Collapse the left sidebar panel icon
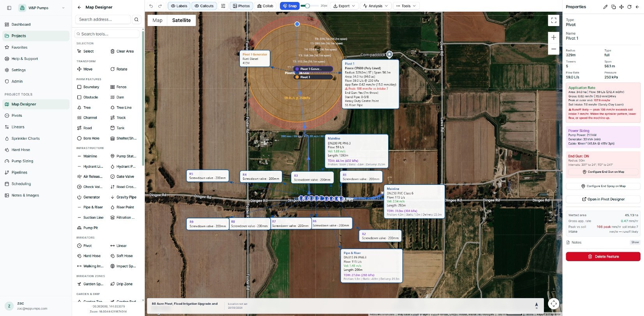644x316 pixels. 9,8
